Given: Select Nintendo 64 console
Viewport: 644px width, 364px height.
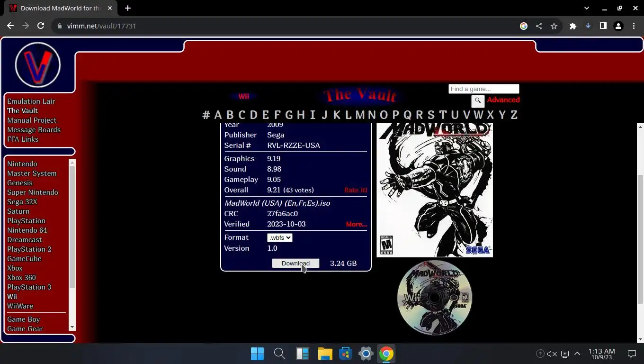Looking at the screenshot, I should tap(27, 230).
